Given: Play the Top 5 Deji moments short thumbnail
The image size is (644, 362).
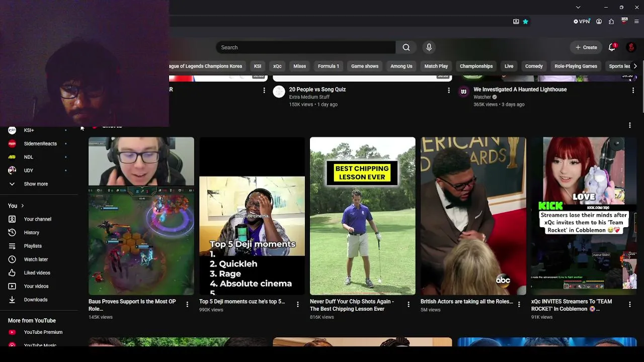Looking at the screenshot, I should tap(252, 216).
